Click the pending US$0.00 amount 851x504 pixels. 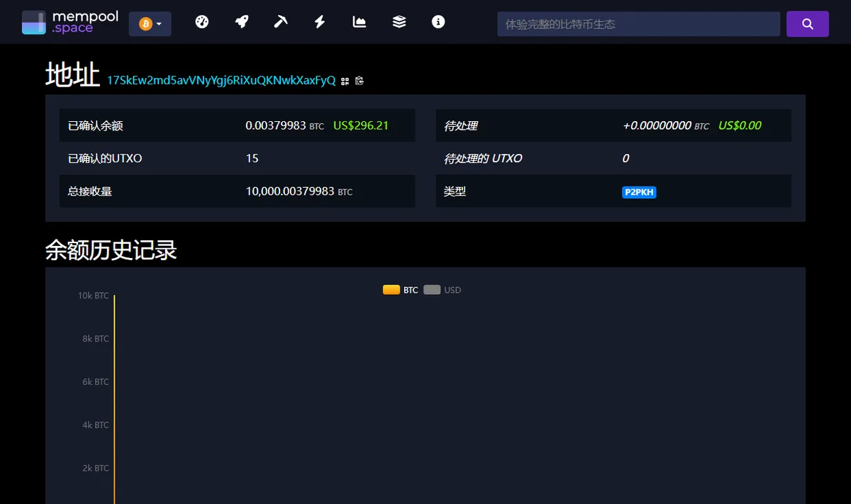(740, 125)
